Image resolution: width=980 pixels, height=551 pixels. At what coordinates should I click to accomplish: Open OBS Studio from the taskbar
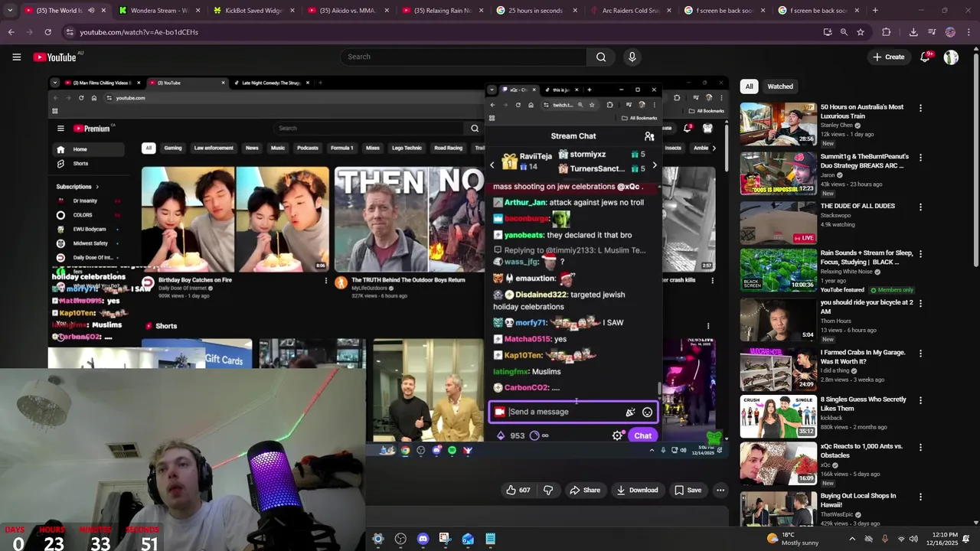(400, 539)
